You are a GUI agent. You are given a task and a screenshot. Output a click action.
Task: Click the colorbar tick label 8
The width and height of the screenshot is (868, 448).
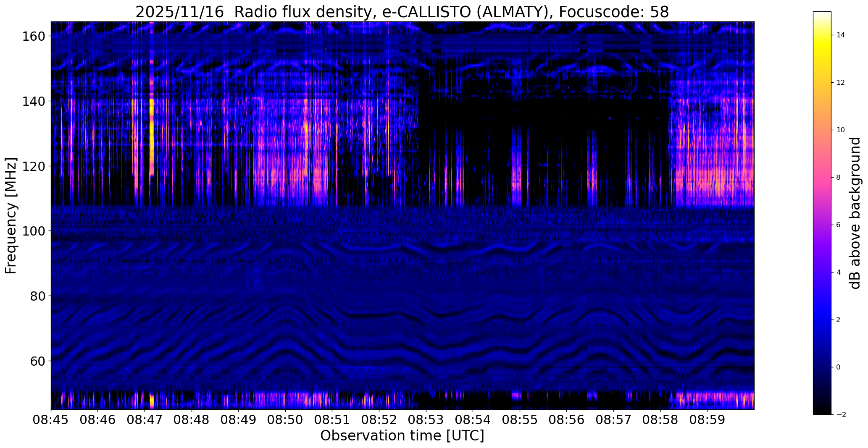pyautogui.click(x=838, y=178)
